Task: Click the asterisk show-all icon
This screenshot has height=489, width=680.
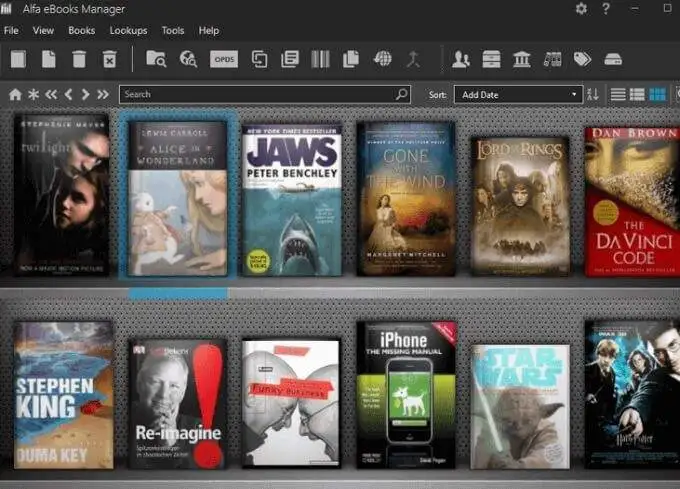Action: coord(33,94)
